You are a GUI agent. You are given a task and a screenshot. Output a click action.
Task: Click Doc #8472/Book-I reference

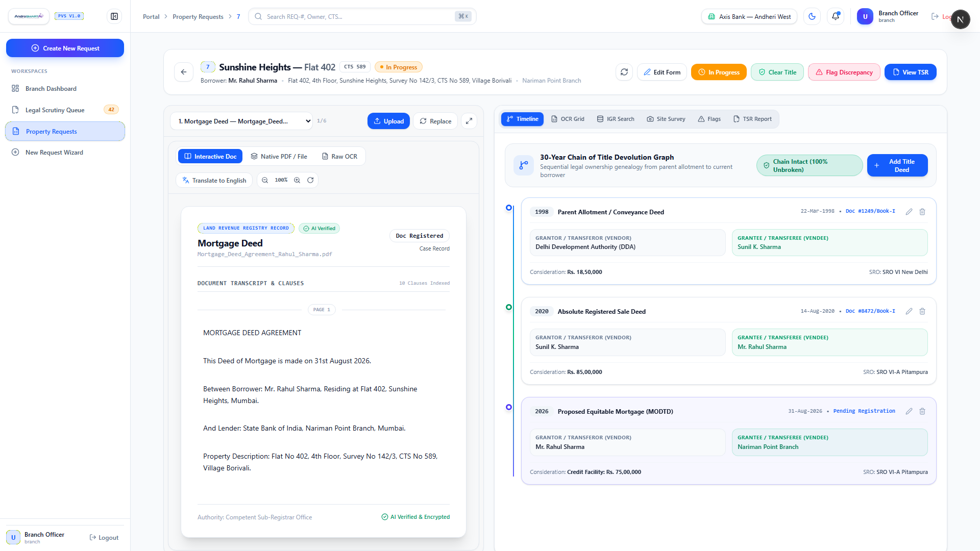point(870,311)
